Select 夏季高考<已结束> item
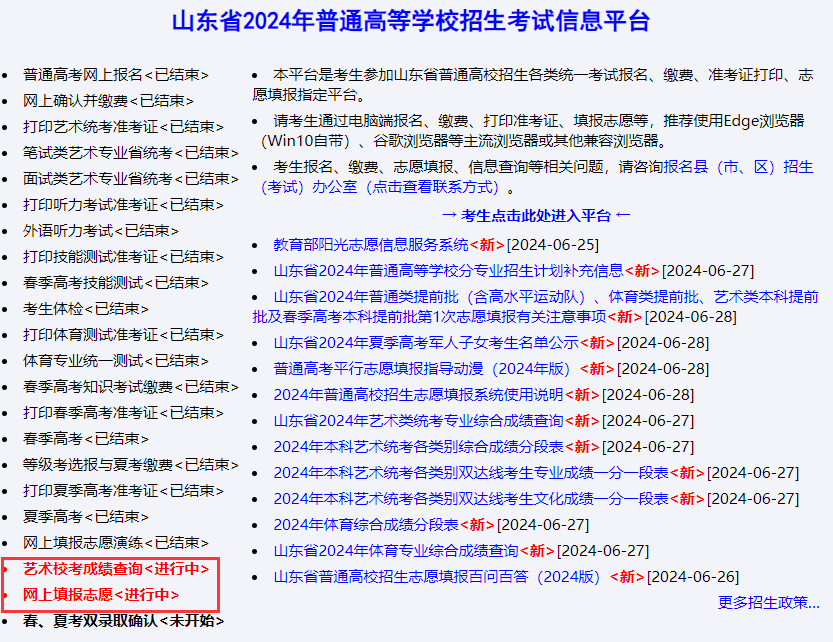The width and height of the screenshot is (833, 642). click(86, 518)
